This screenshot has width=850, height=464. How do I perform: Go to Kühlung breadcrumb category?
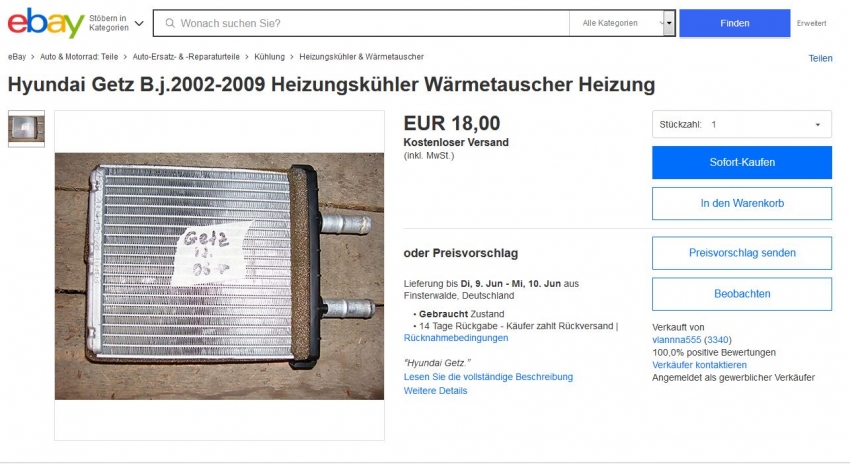click(269, 57)
